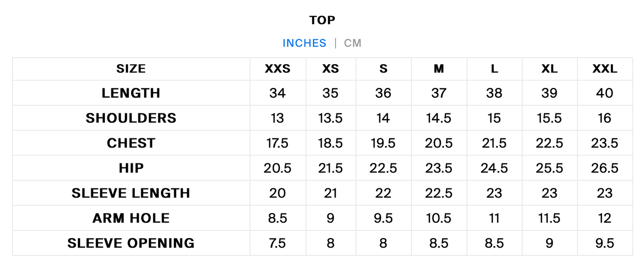Click the S size column header
Screen dimensions: 644x280
383,69
